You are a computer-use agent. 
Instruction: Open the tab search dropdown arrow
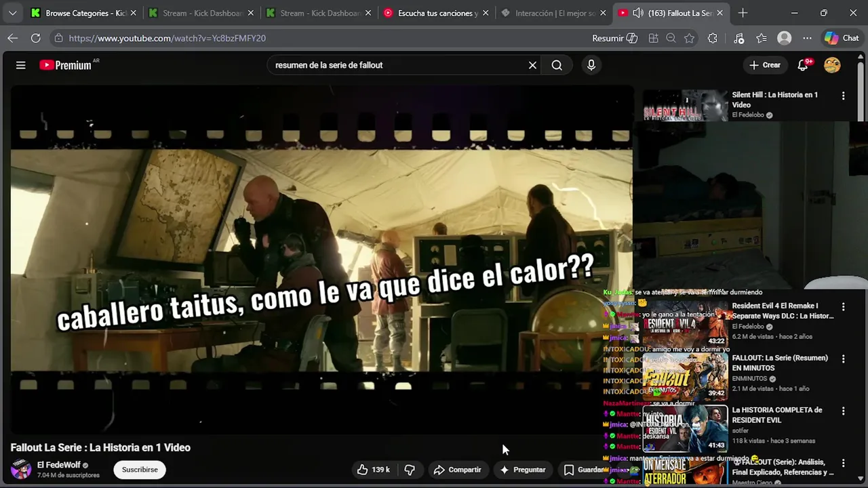(x=12, y=13)
